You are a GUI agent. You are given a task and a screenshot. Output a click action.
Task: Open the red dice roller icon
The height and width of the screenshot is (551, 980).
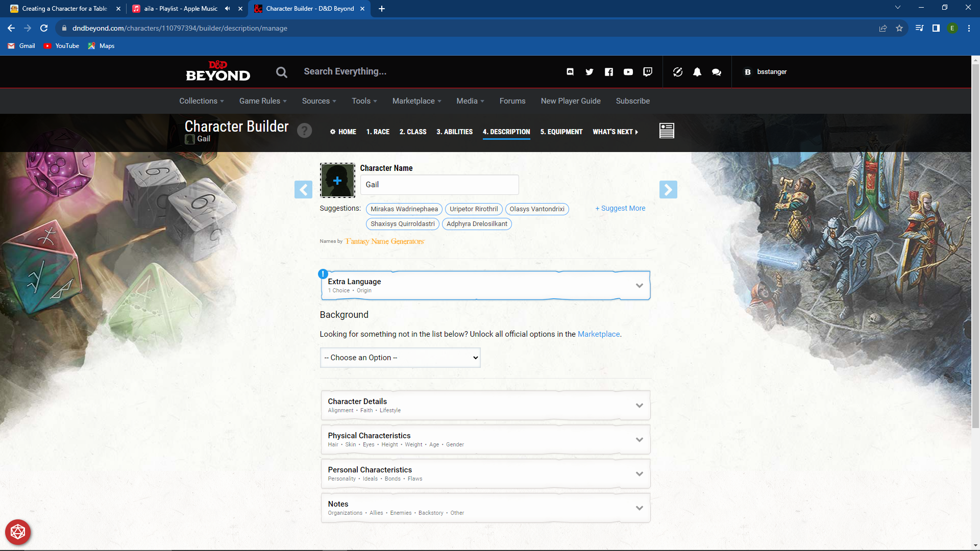tap(18, 532)
